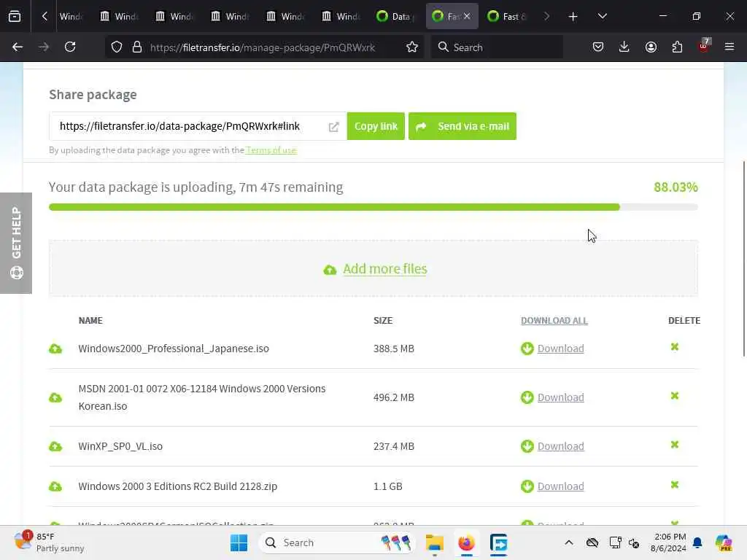This screenshot has width=747, height=560.
Task: Switch to the sixth Wind tab
Action: [x=341, y=16]
